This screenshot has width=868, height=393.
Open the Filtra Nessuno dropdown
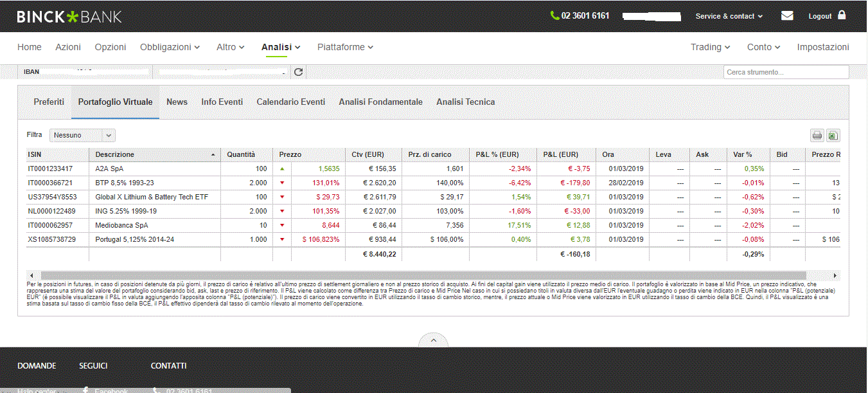point(82,135)
